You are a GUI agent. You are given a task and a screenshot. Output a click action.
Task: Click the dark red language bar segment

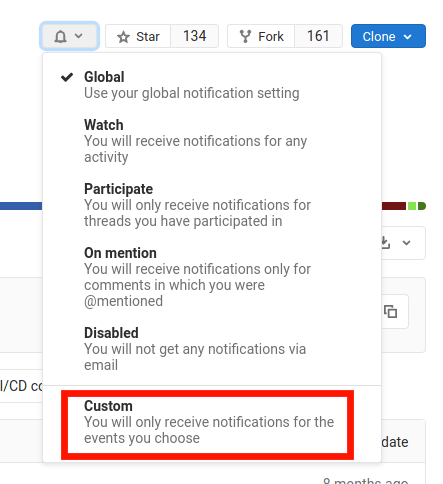pos(394,206)
